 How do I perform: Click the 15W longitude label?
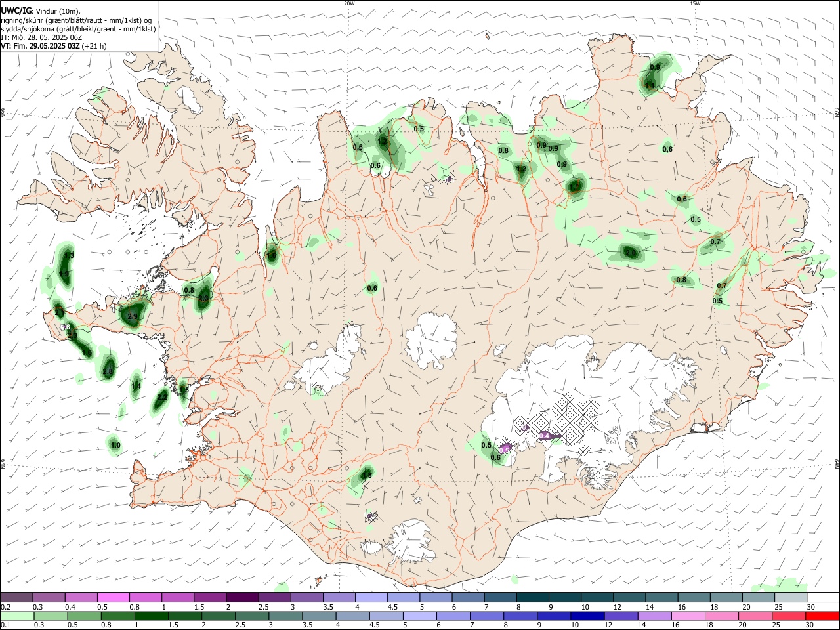pos(695,3)
